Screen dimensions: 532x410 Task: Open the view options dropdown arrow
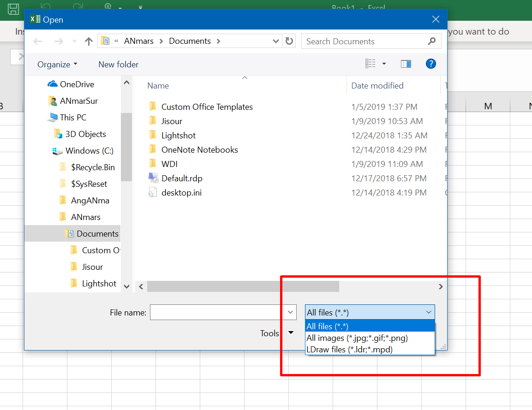(x=384, y=64)
